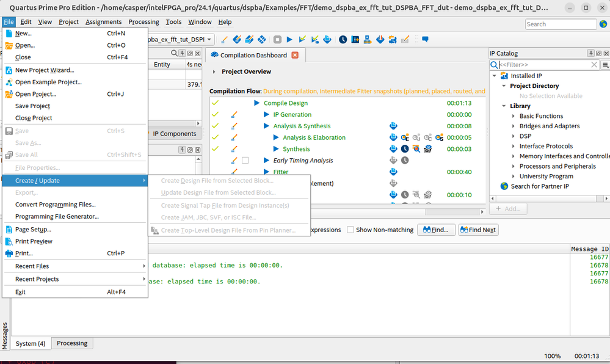The height and width of the screenshot is (364, 610).
Task: Expand the Project Overview section
Action: point(214,71)
